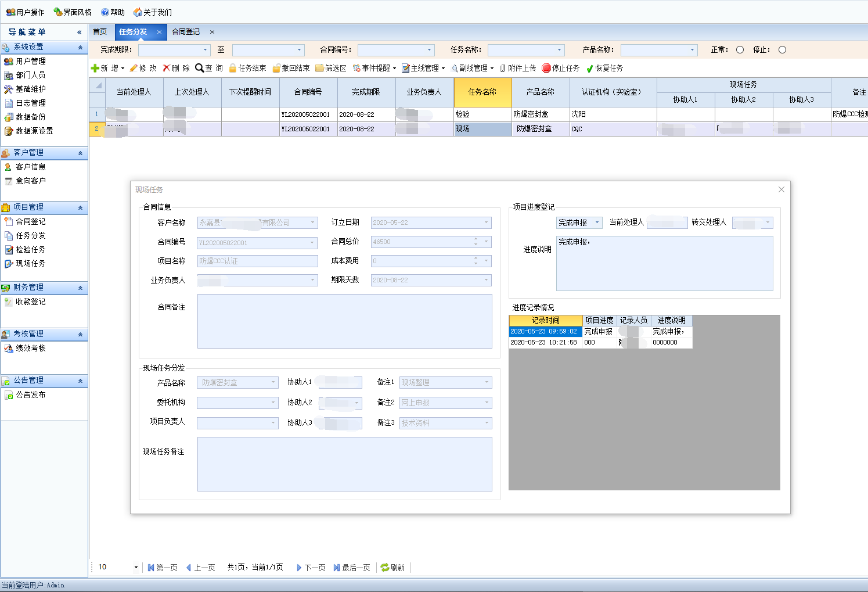Screen dimensions: 868x592
Task: Go to 最后一页 in pagination
Action: 352,568
